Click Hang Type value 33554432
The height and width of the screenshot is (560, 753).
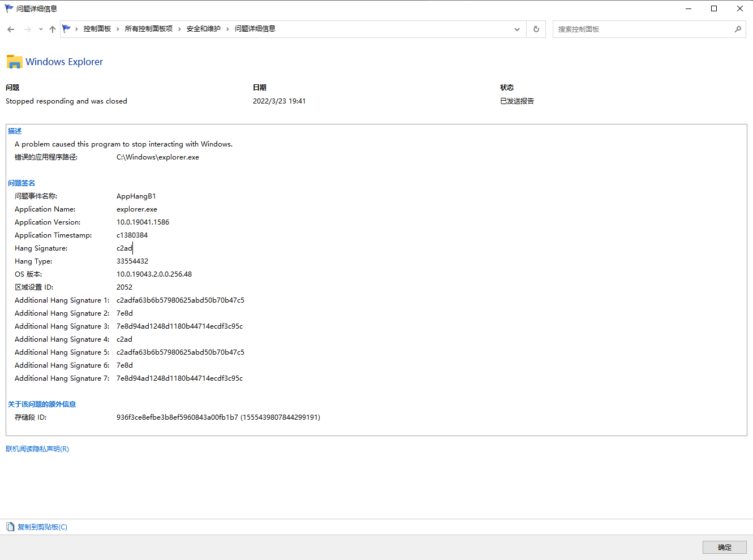132,261
